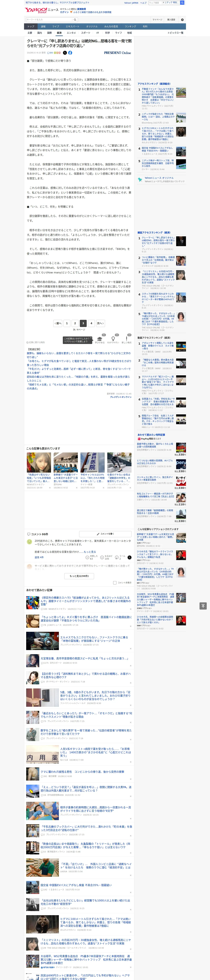Open the 歯科医院 sign thumbnail
The width and height of the screenshot is (210, 980).
coord(92,462)
